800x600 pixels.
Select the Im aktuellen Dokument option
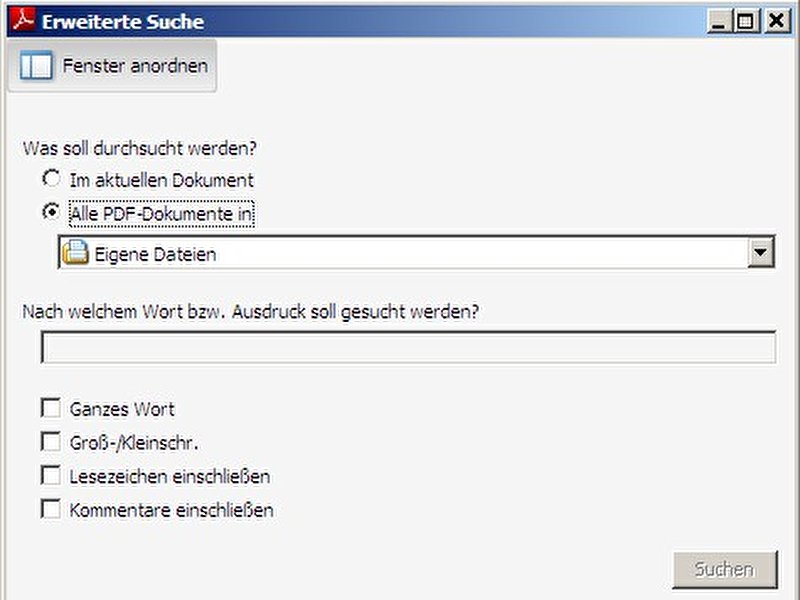(x=51, y=179)
